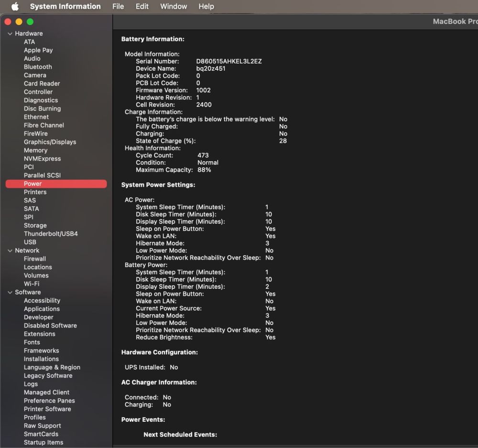Open the Apple menu
Image resolution: width=478 pixels, height=448 pixels.
tap(15, 6)
